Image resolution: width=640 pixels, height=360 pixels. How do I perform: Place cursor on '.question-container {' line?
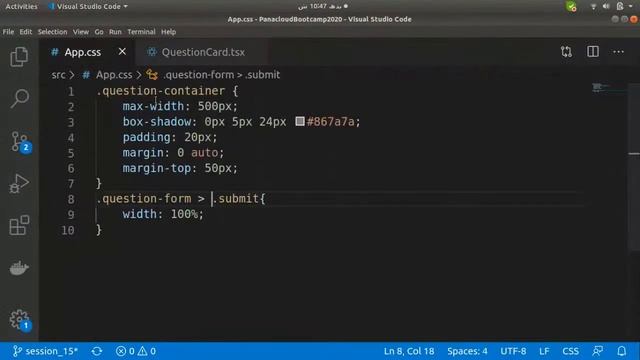point(167,91)
